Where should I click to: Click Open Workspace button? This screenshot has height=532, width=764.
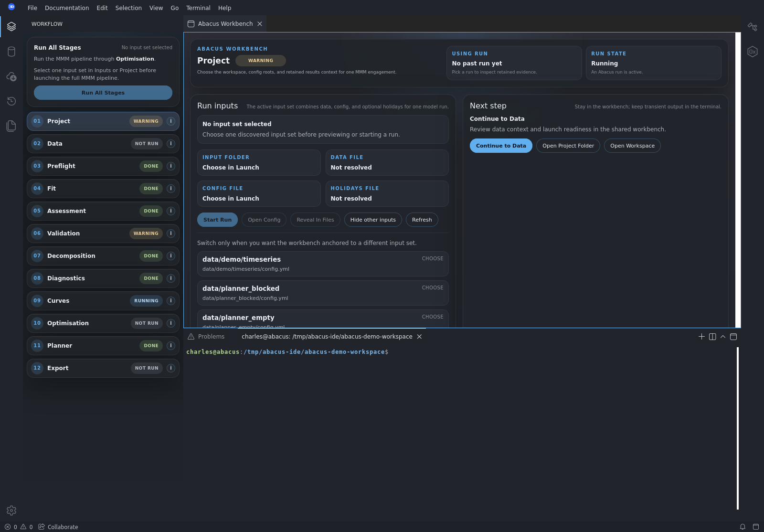[632, 146]
